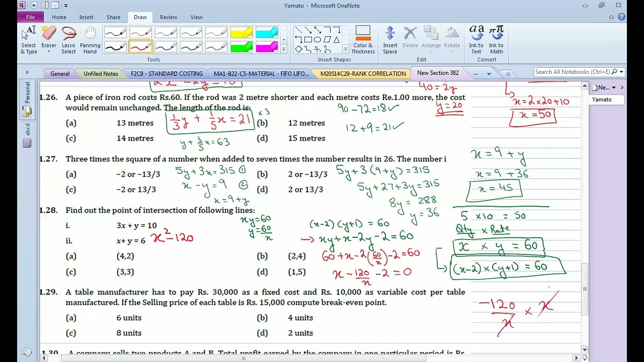Screen dimensions: 644x362
Task: Switch to the Review ribbon tab
Action: click(169, 17)
